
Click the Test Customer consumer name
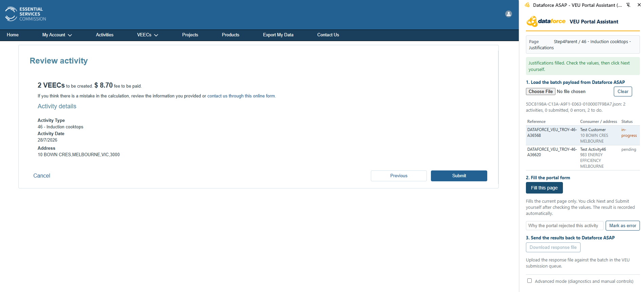tap(593, 130)
